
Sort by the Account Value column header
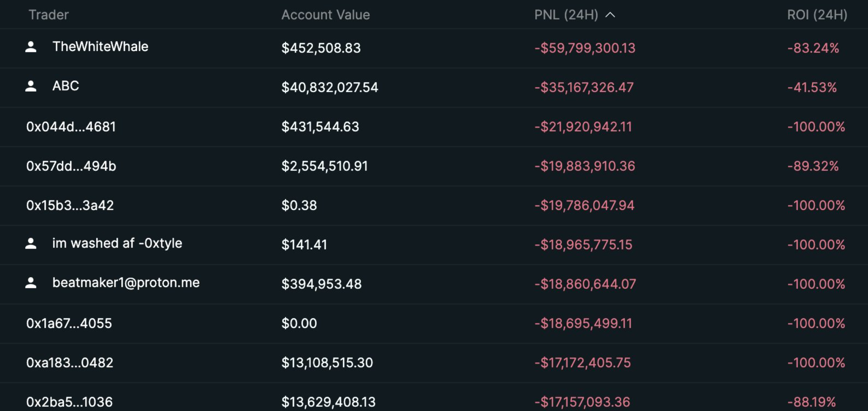point(326,15)
